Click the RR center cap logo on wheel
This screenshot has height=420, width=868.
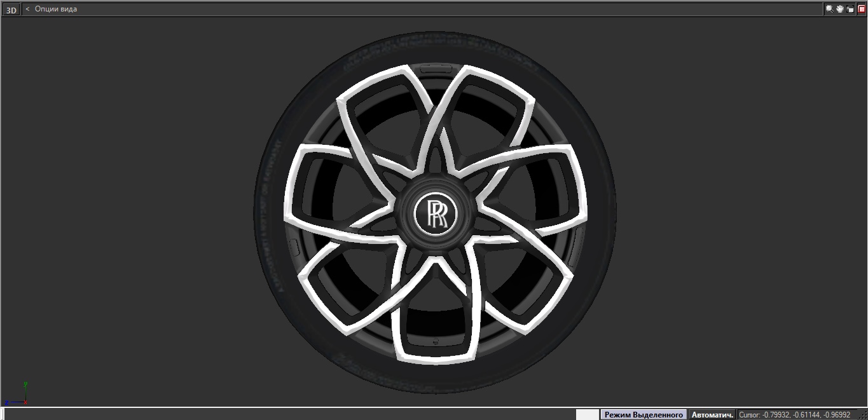click(x=437, y=213)
